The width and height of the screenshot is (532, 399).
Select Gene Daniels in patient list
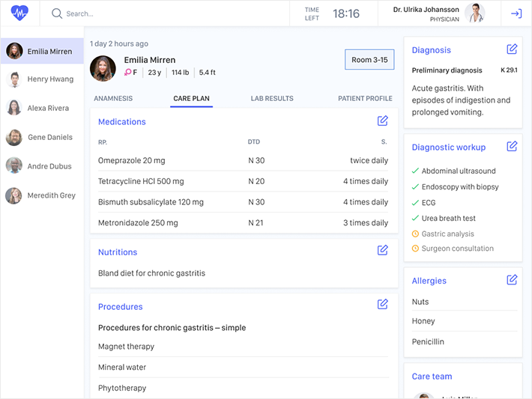[42, 137]
